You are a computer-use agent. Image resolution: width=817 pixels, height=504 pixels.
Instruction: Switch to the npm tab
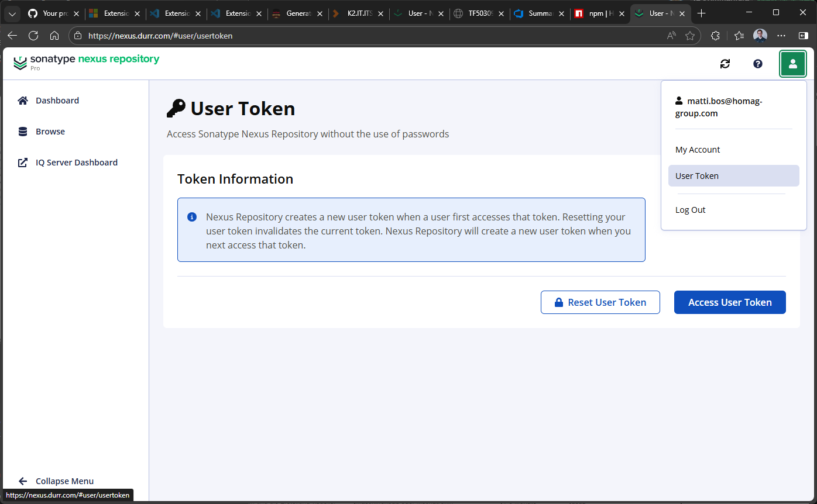(x=600, y=13)
